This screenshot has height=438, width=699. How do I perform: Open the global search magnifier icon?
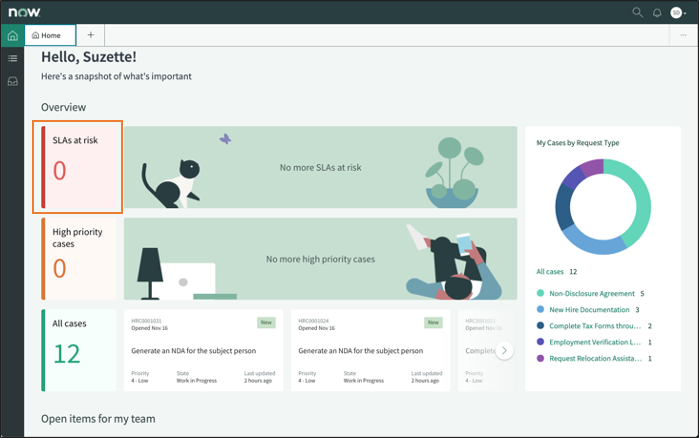click(x=637, y=12)
